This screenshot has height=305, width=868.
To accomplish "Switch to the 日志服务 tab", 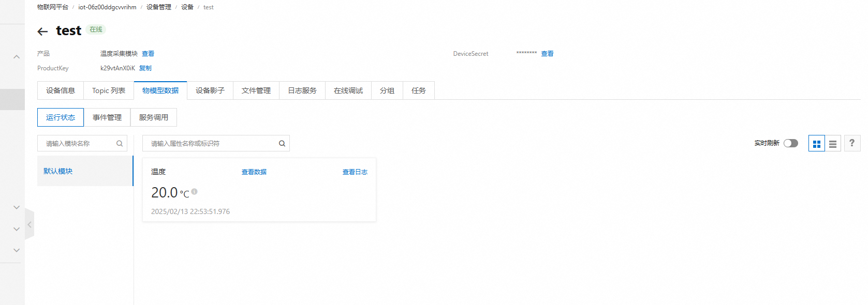I will pos(302,90).
